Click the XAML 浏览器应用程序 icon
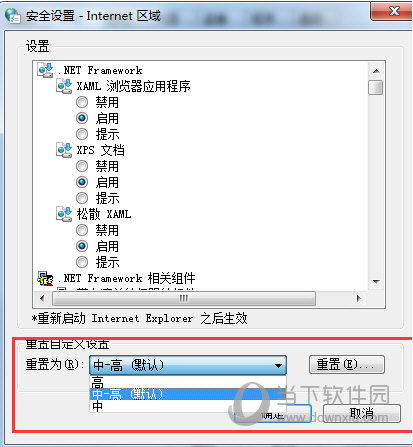The height and width of the screenshot is (447, 413). click(64, 86)
